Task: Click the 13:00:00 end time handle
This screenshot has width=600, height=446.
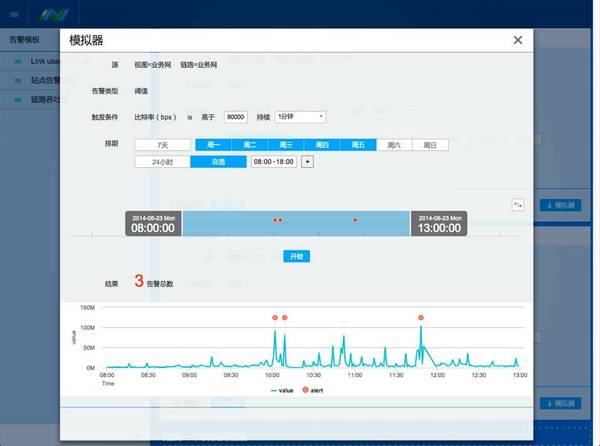Action: [439, 223]
